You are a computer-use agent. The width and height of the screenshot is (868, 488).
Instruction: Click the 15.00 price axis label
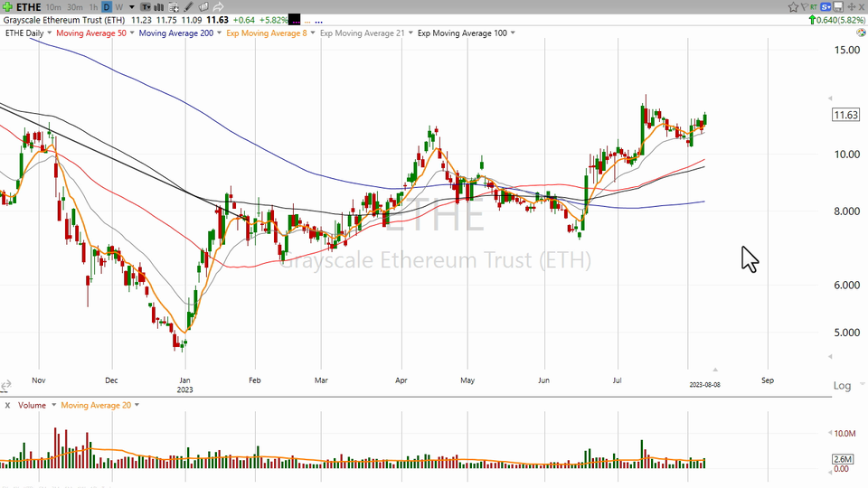pyautogui.click(x=847, y=50)
